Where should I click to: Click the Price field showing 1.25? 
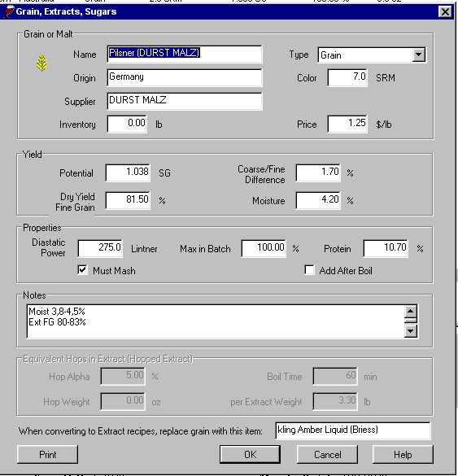(x=347, y=124)
